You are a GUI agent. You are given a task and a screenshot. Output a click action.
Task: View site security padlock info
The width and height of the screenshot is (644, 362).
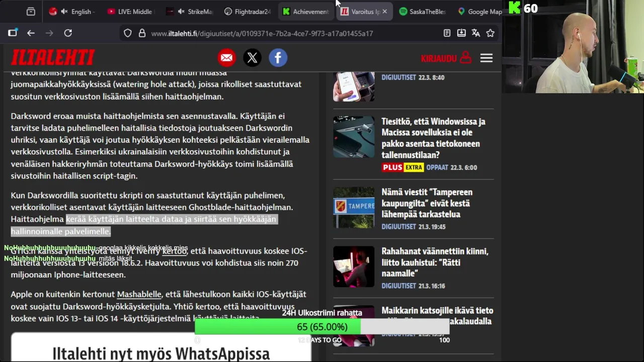[142, 33]
